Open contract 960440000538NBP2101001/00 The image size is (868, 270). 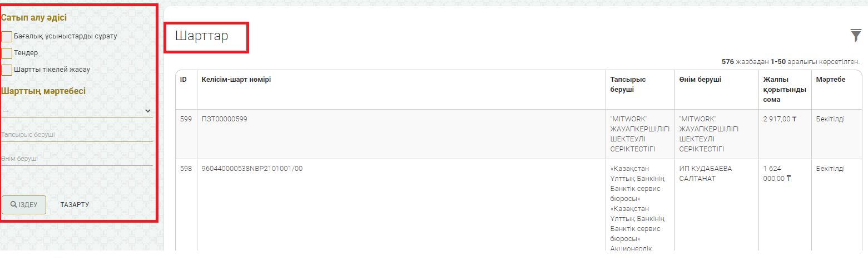pyautogui.click(x=252, y=169)
